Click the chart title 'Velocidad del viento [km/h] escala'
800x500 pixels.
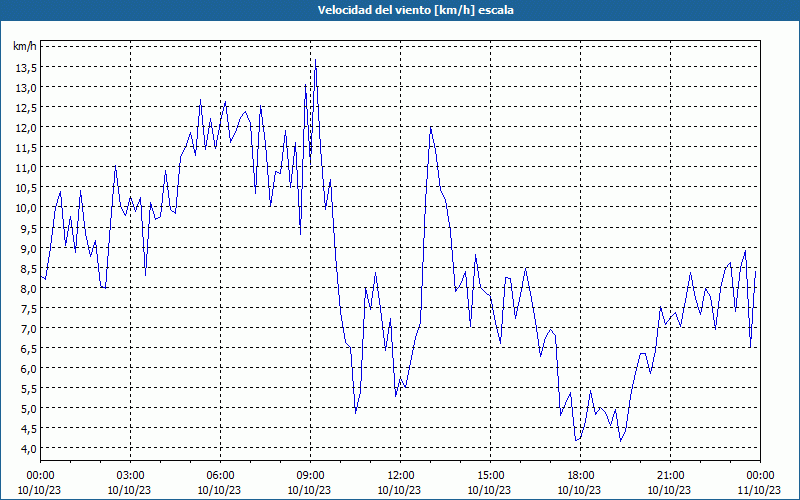(x=415, y=10)
